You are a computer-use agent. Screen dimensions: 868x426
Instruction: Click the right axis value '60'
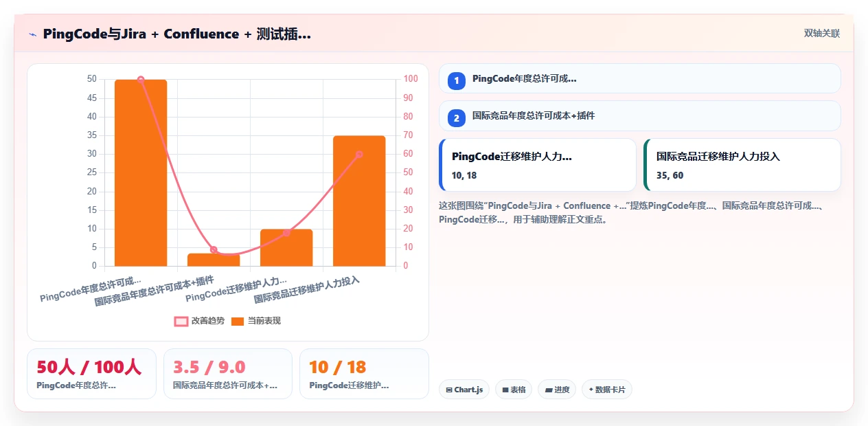[x=409, y=154]
